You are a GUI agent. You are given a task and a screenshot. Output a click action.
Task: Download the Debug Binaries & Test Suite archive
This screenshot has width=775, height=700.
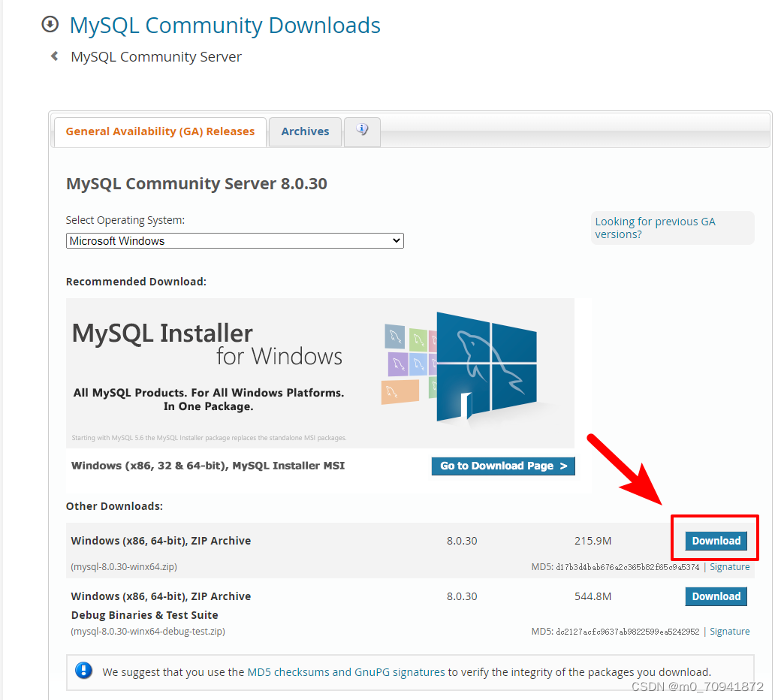pos(716,596)
